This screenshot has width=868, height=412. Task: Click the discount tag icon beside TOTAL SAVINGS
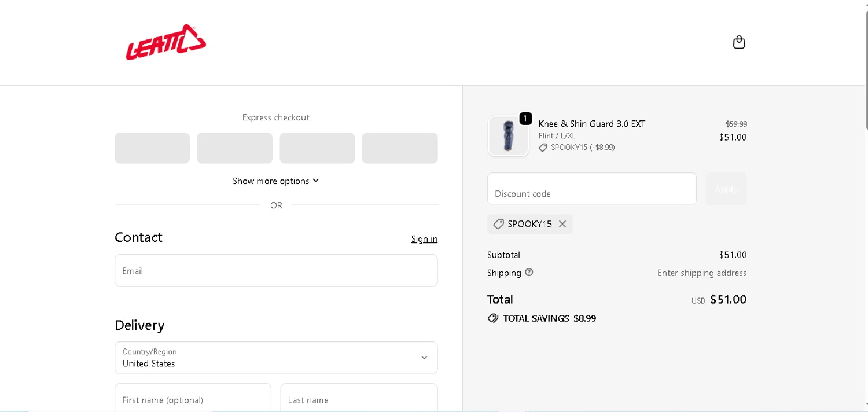[493, 318]
